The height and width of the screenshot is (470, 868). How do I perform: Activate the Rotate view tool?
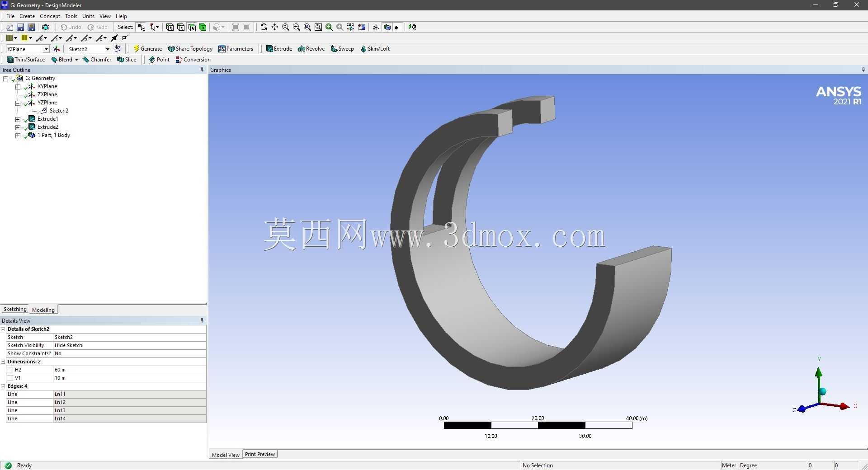(264, 27)
